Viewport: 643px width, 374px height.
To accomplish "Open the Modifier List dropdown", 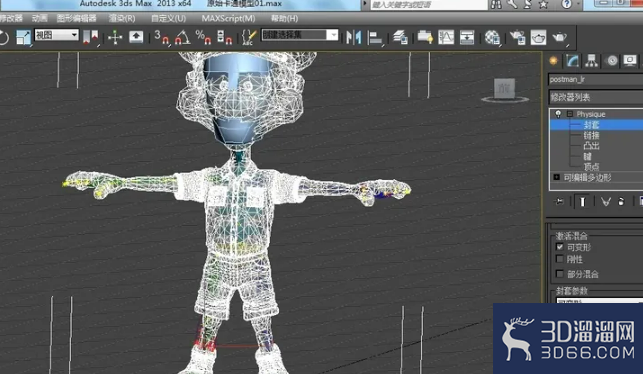I will [x=595, y=97].
